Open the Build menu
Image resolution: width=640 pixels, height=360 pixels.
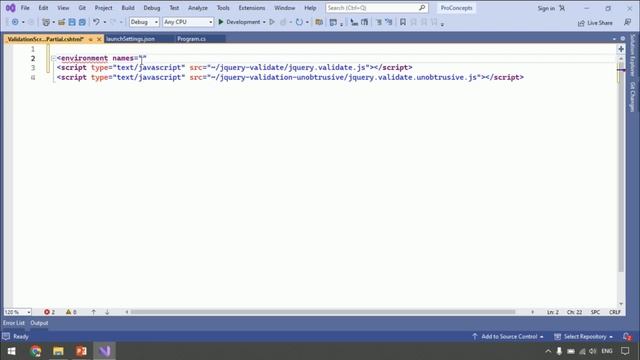tap(128, 8)
